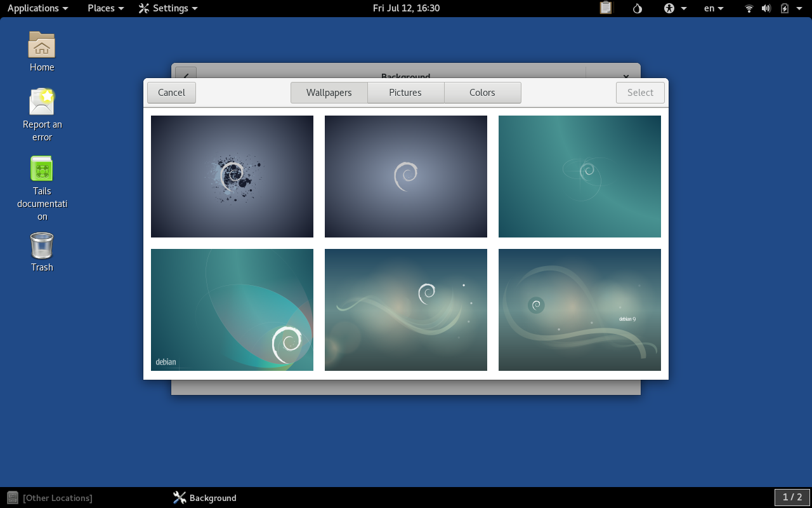Click the drive icon in the taskbar
Viewport: 812px width, 508px height.
pyautogui.click(x=13, y=498)
